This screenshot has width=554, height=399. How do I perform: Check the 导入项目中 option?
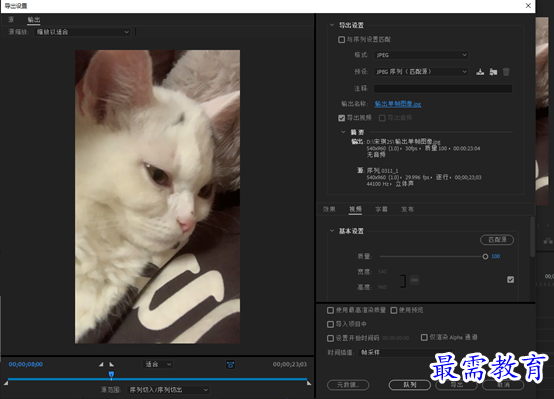coord(330,324)
